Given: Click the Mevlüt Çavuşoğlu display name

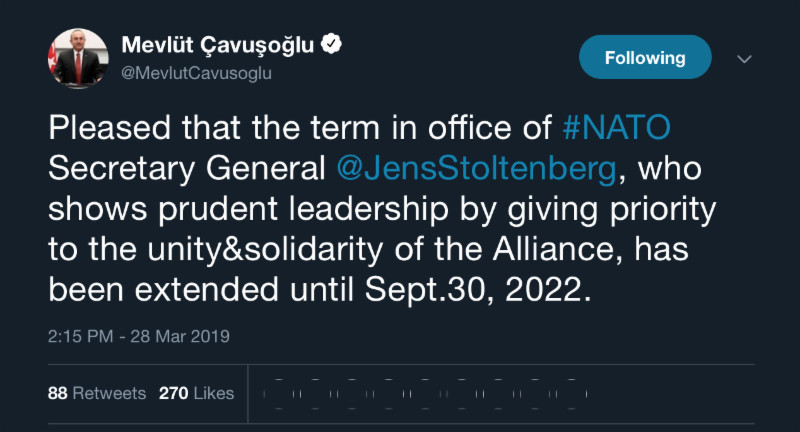Looking at the screenshot, I should point(217,44).
